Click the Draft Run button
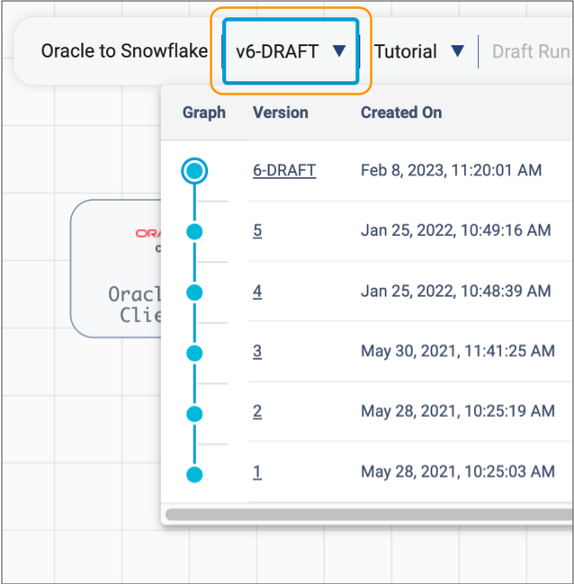 click(531, 52)
